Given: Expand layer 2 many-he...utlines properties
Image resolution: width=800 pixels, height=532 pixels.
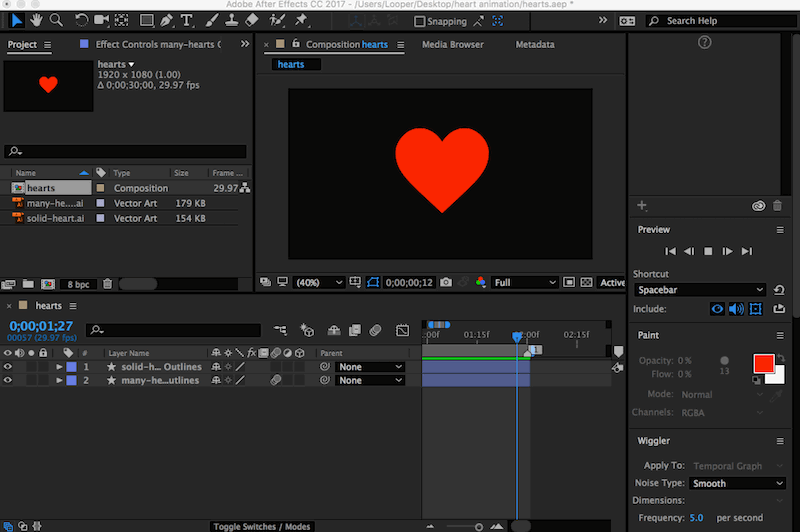Looking at the screenshot, I should 59,381.
